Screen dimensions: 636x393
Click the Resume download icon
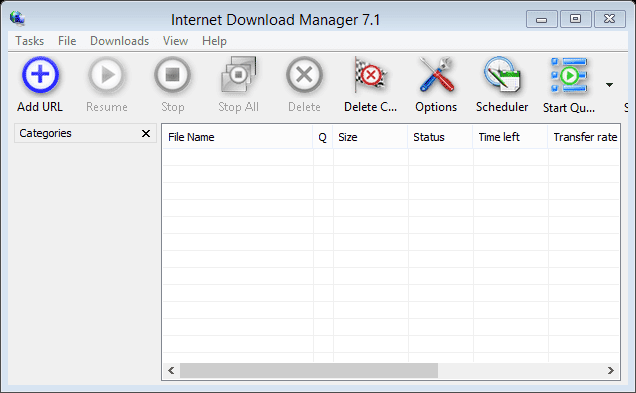(x=107, y=75)
